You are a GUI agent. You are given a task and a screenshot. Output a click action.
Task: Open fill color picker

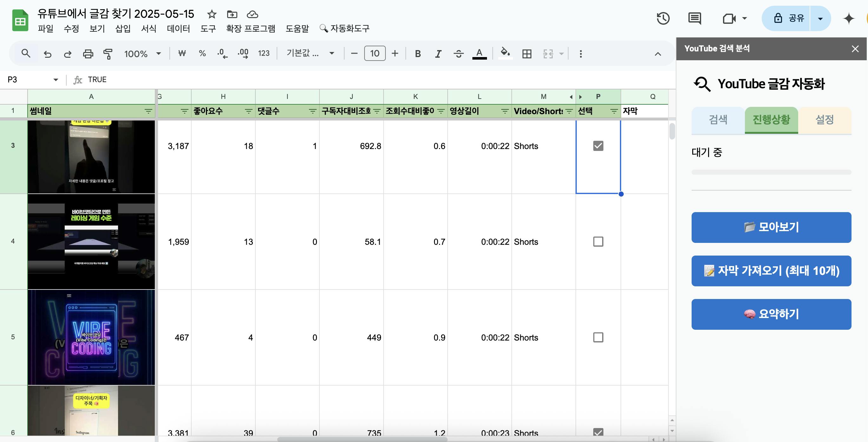pos(505,53)
